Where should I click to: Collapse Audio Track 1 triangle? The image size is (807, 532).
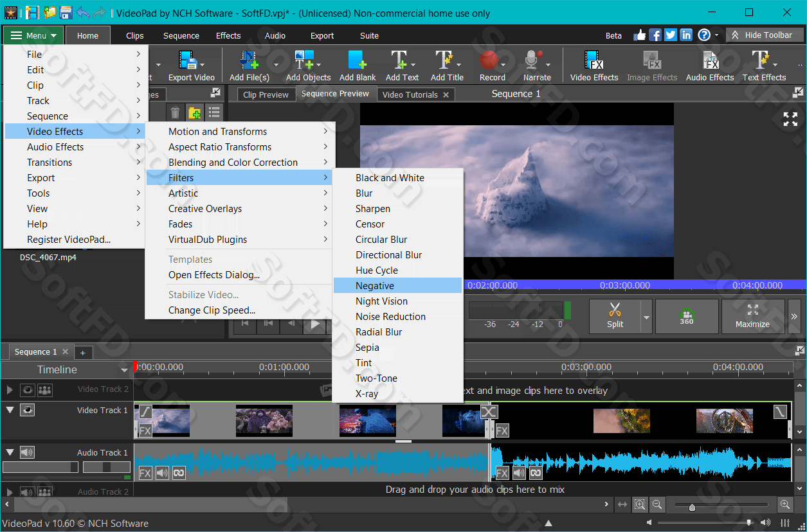tap(10, 452)
